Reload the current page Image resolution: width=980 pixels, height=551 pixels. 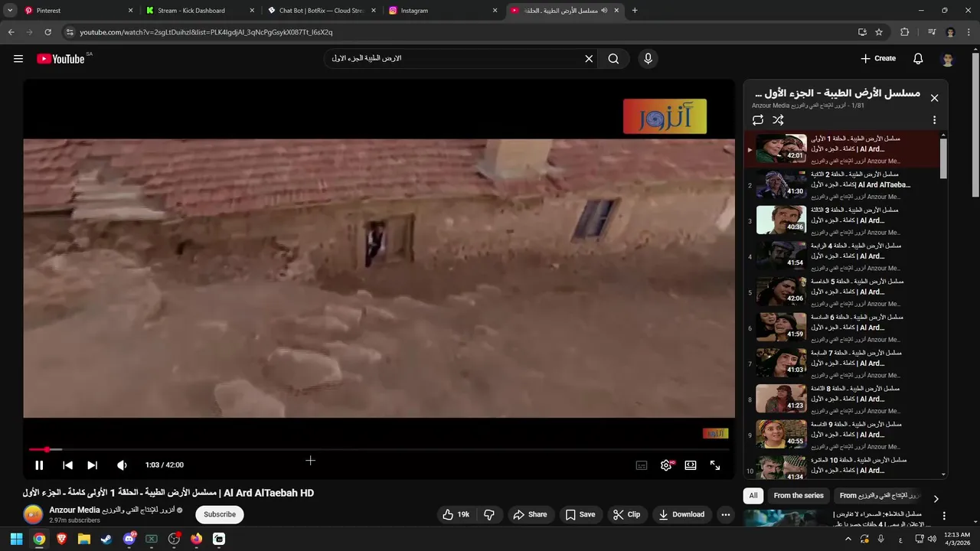47,32
